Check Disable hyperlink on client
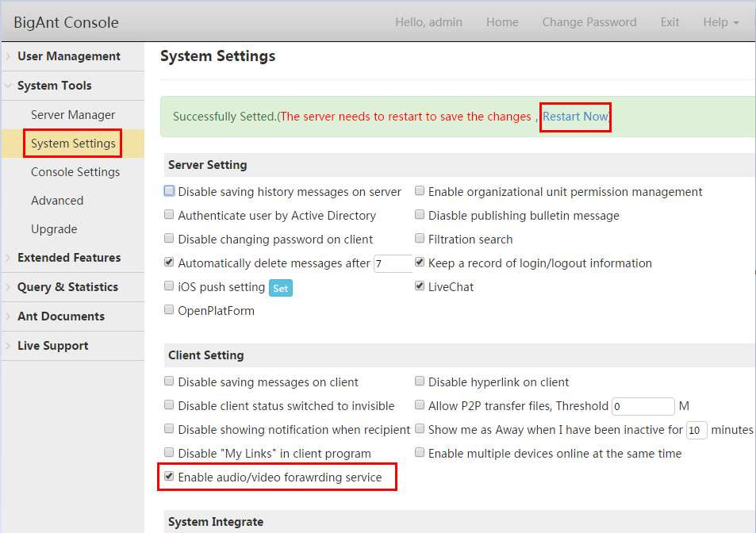The image size is (756, 533). (420, 382)
